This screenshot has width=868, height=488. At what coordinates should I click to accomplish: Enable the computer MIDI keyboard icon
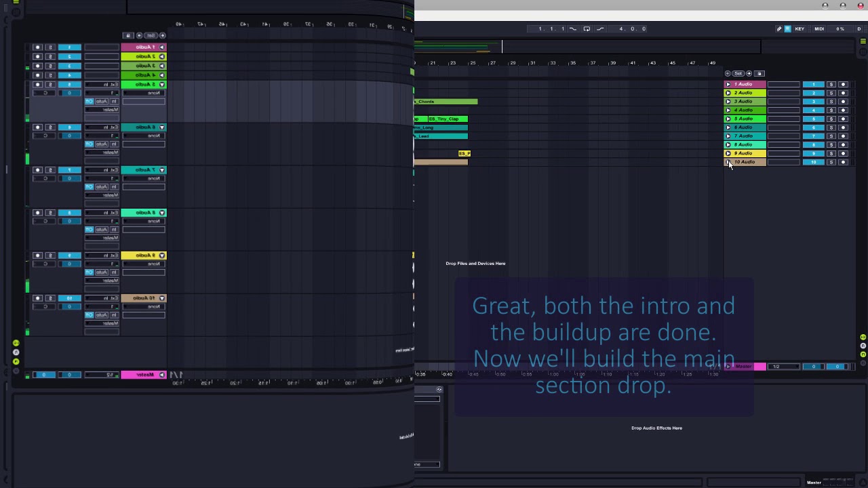tap(787, 28)
